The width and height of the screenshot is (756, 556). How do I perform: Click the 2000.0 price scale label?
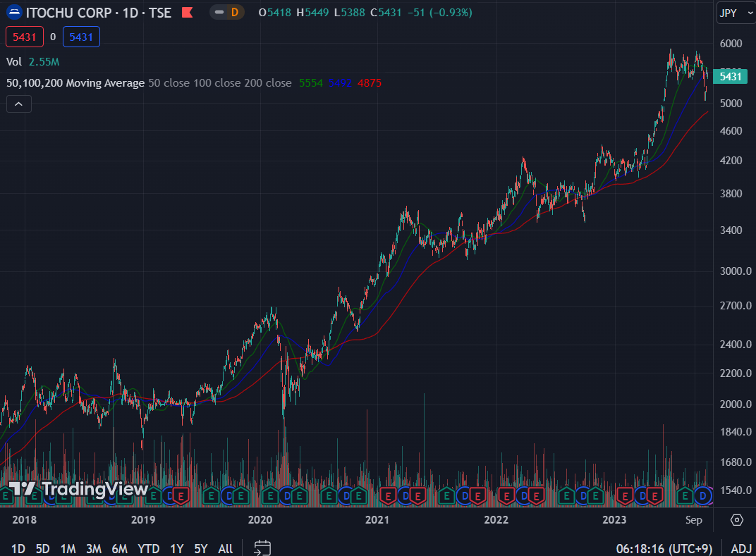(x=736, y=404)
